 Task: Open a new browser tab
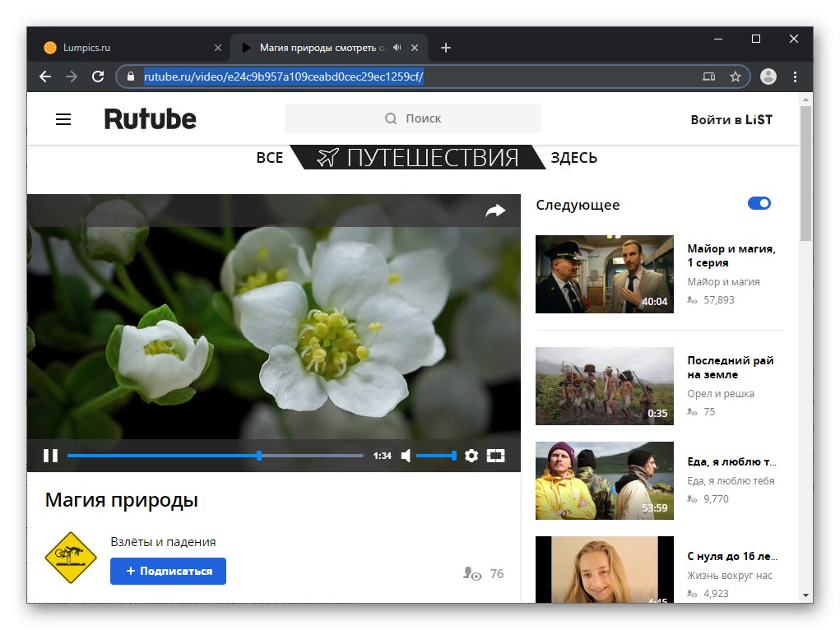(446, 48)
